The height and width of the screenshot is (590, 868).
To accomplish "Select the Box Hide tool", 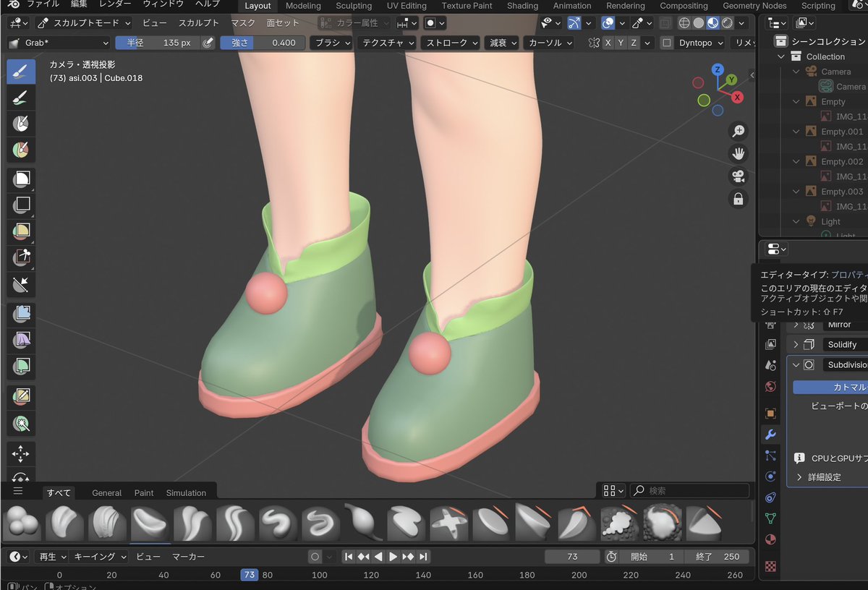I will 21,205.
